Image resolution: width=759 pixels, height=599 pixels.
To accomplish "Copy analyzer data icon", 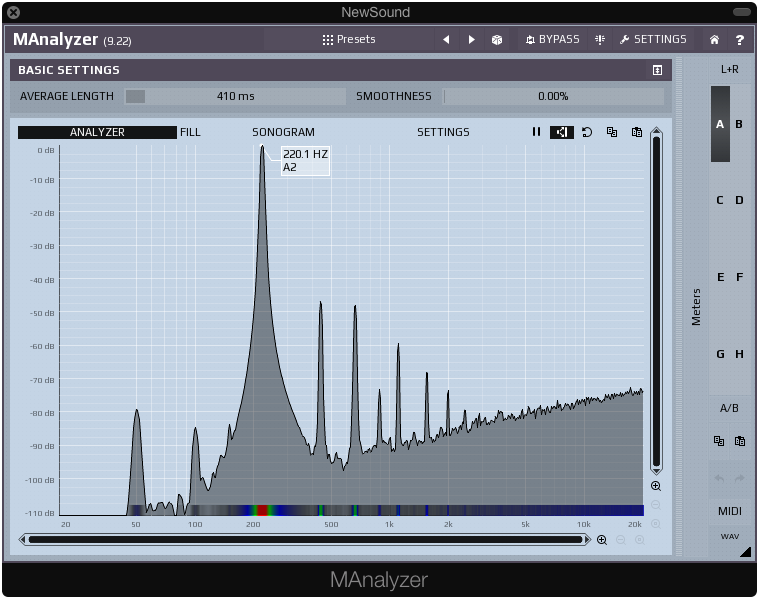I will click(612, 132).
